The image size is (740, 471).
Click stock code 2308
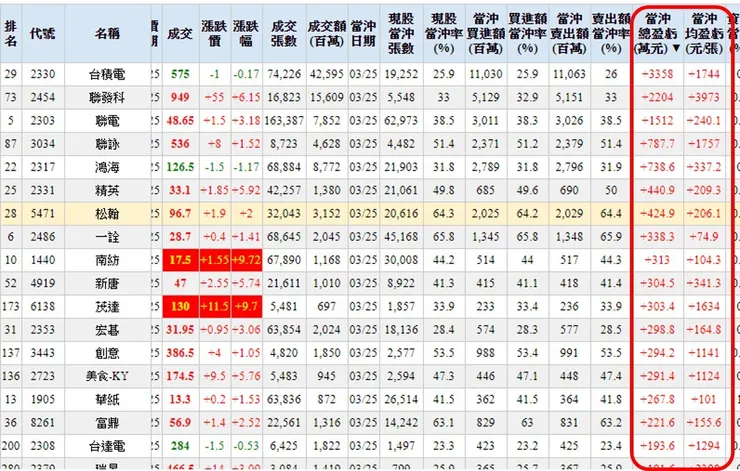[x=42, y=446]
